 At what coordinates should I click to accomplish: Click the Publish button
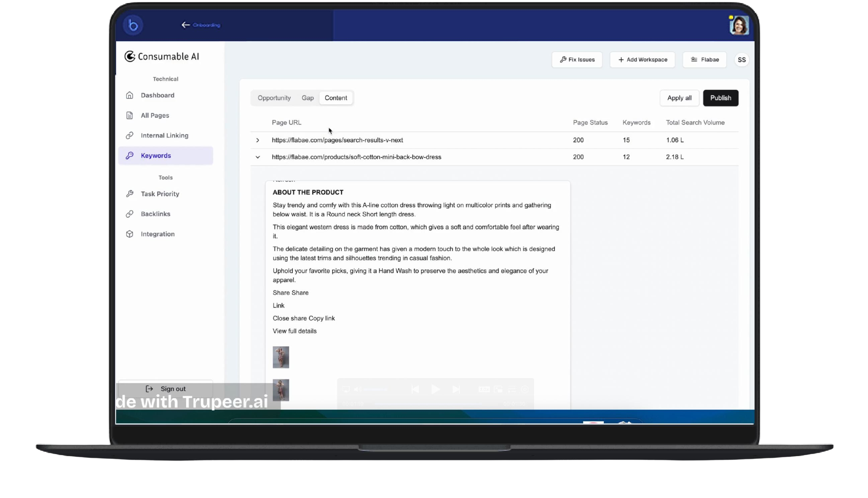(721, 98)
